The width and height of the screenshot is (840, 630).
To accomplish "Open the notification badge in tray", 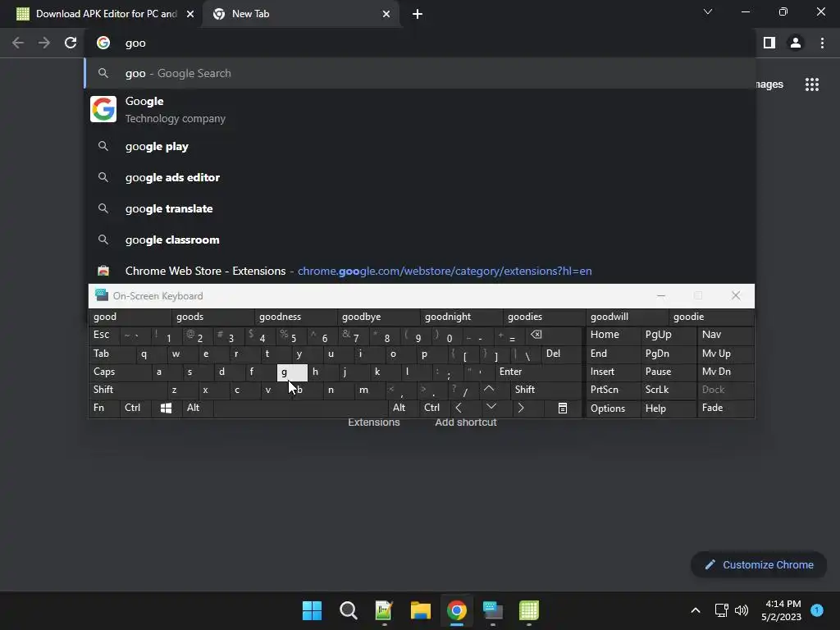I will click(x=817, y=609).
